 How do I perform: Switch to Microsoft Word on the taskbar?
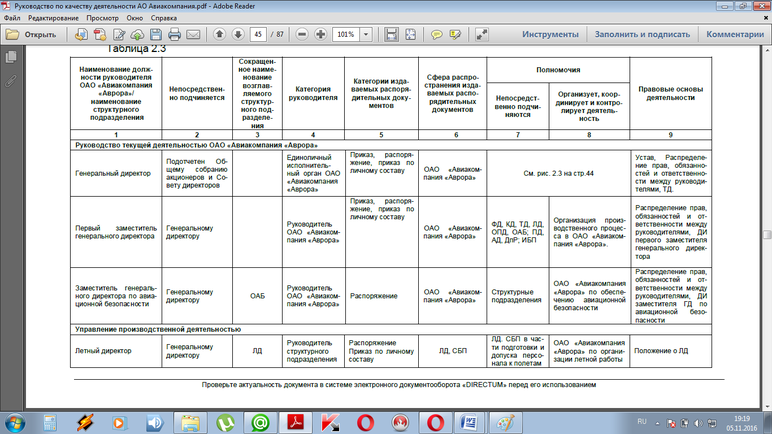[x=470, y=423]
